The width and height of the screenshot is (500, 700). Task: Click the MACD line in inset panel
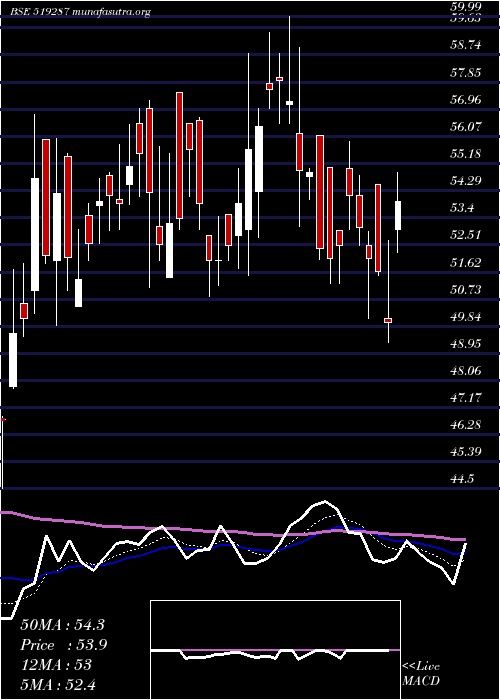click(x=270, y=653)
